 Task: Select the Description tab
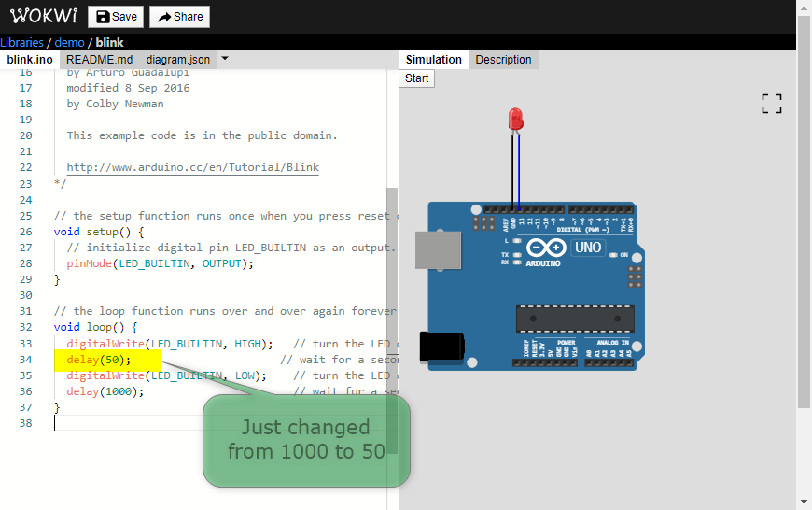(x=503, y=60)
